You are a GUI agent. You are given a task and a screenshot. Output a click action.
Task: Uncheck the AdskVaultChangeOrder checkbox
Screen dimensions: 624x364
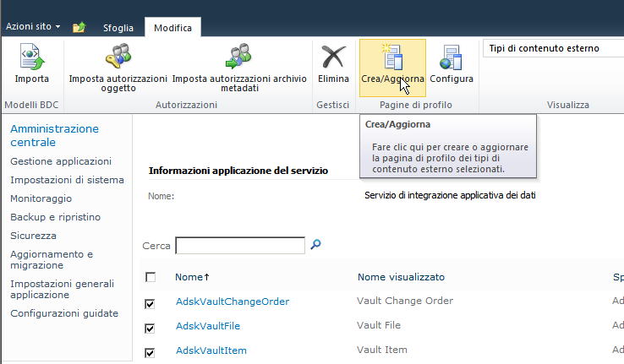[x=151, y=302]
